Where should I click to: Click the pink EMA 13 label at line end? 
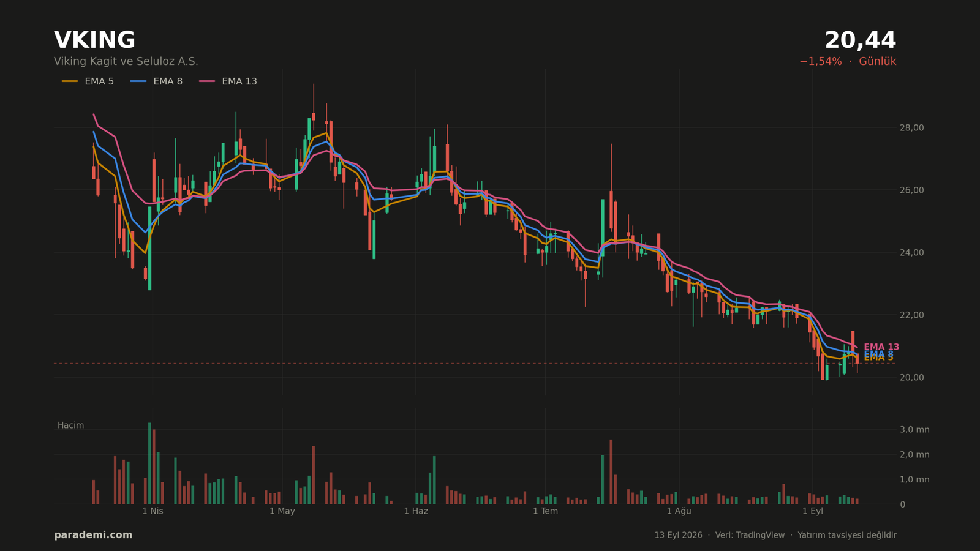pos(881,347)
